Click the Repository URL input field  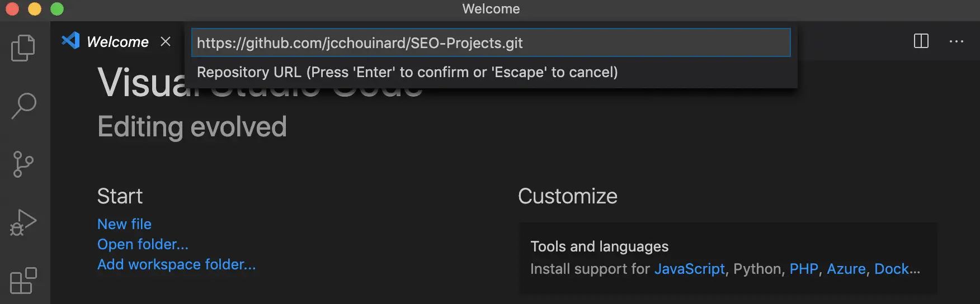tap(491, 43)
